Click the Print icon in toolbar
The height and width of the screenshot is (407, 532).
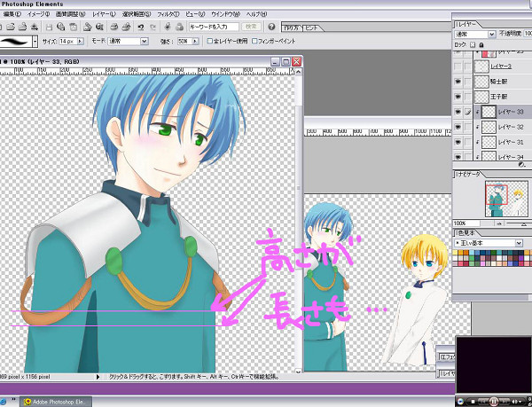[114, 27]
